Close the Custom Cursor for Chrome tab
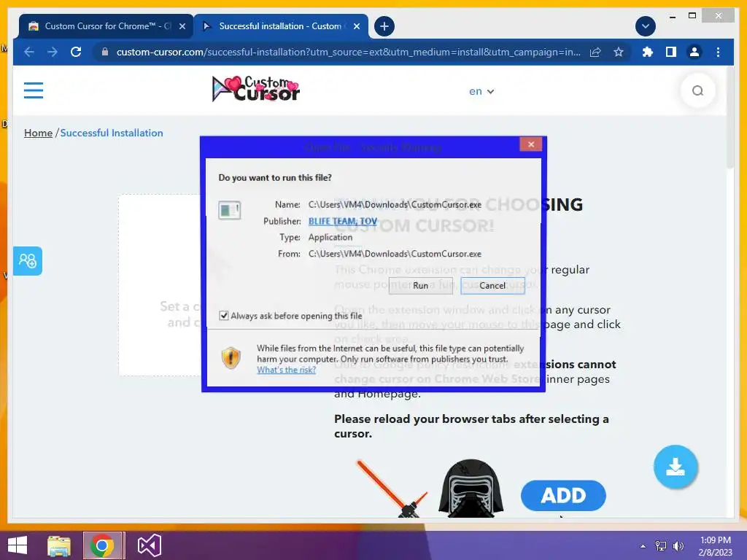This screenshot has height=560, width=747. pyautogui.click(x=182, y=26)
